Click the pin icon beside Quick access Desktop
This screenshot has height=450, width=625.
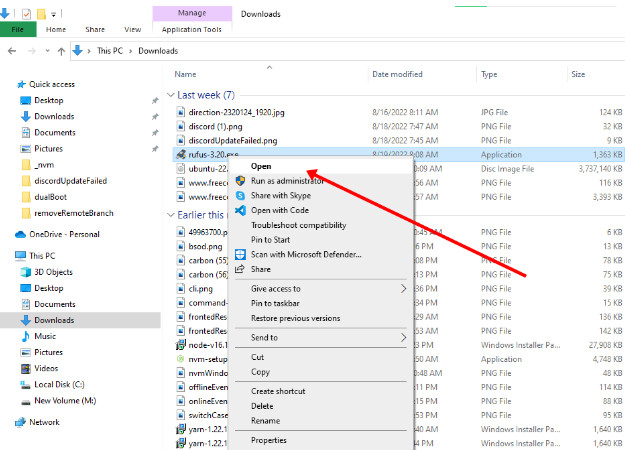click(x=155, y=101)
